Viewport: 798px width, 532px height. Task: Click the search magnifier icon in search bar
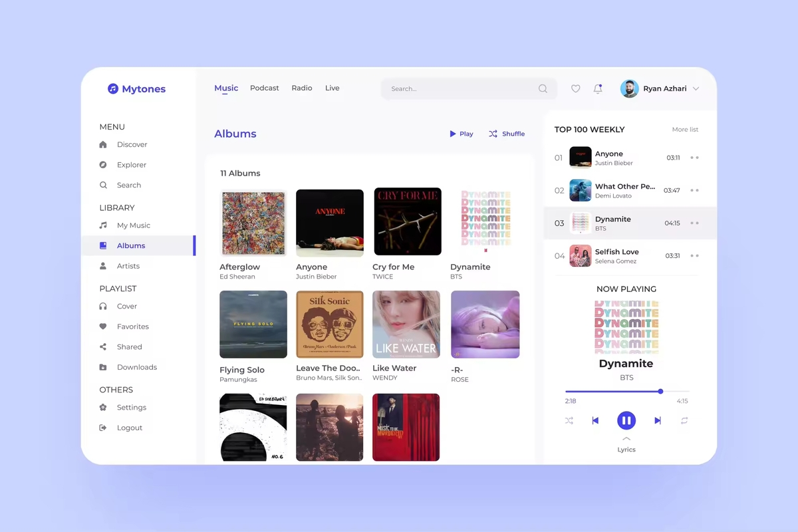coord(543,88)
